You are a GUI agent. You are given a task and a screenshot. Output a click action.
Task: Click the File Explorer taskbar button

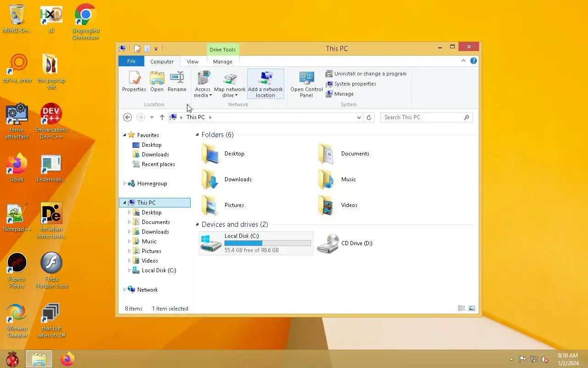point(39,359)
